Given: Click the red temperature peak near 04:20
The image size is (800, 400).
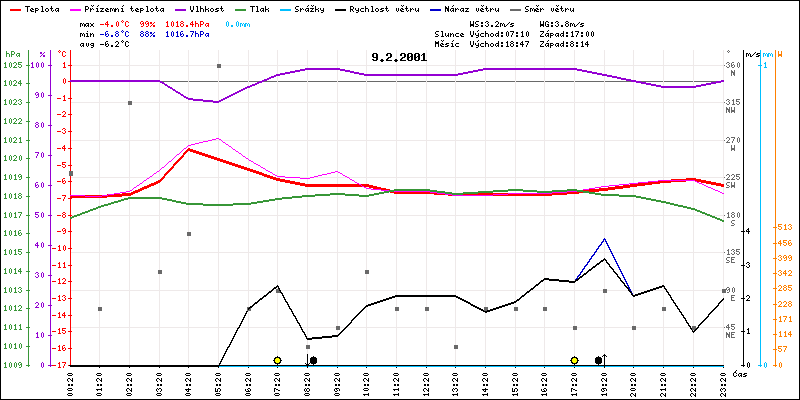Looking at the screenshot, I should [189, 149].
